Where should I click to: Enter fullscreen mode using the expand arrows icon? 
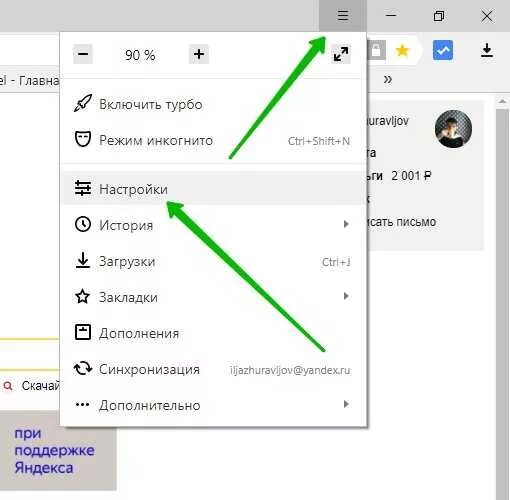[341, 54]
